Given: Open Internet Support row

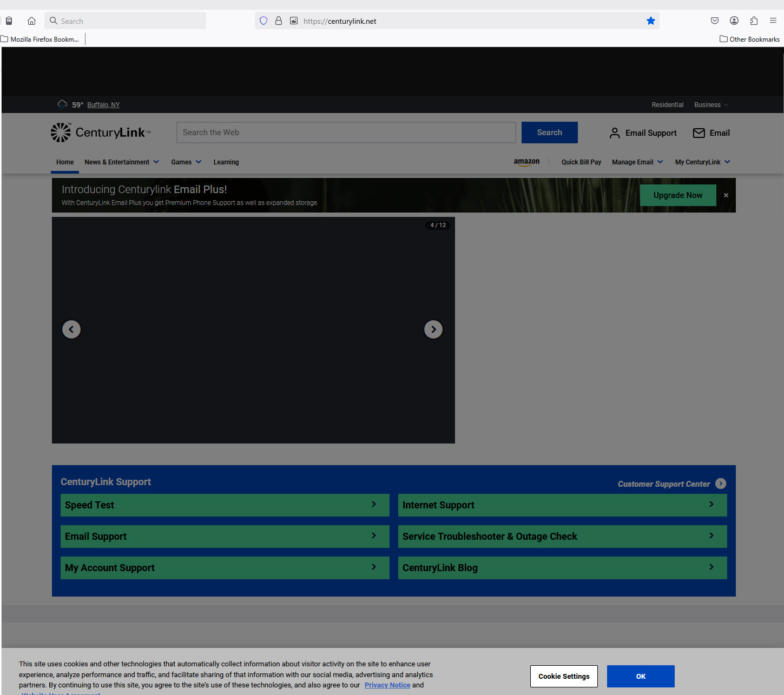Looking at the screenshot, I should tap(563, 505).
